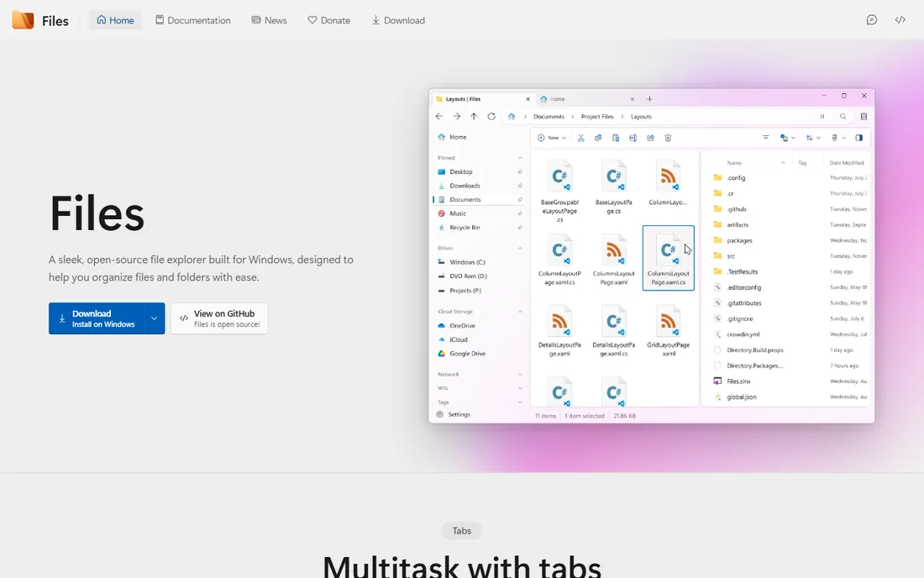This screenshot has width=924, height=578.
Task: Open the source code icon in header
Action: tap(900, 20)
